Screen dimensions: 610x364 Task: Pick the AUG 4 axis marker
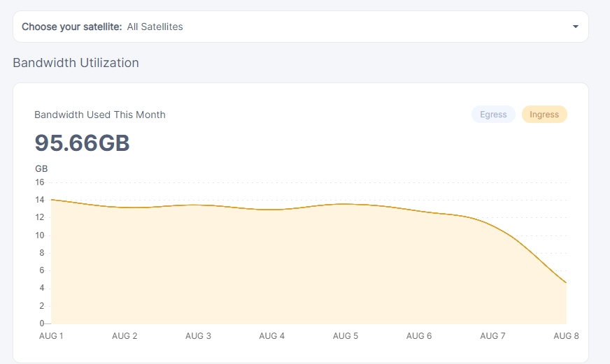pyautogui.click(x=271, y=336)
